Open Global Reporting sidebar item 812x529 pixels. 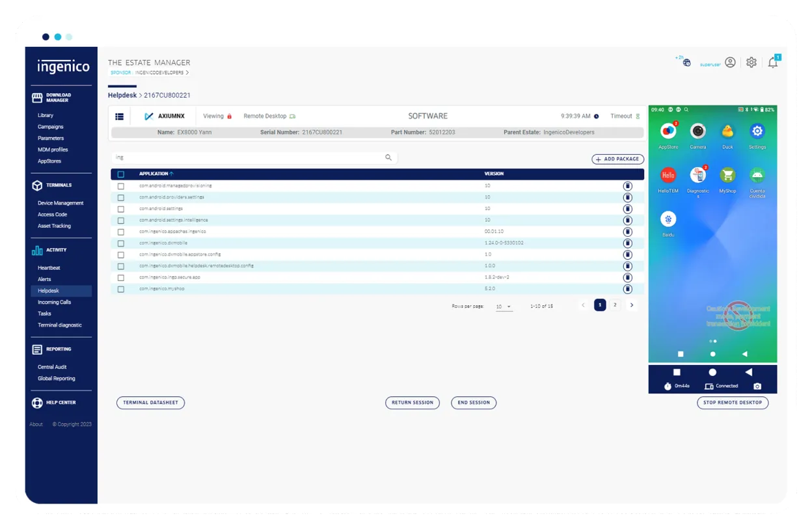click(x=57, y=379)
